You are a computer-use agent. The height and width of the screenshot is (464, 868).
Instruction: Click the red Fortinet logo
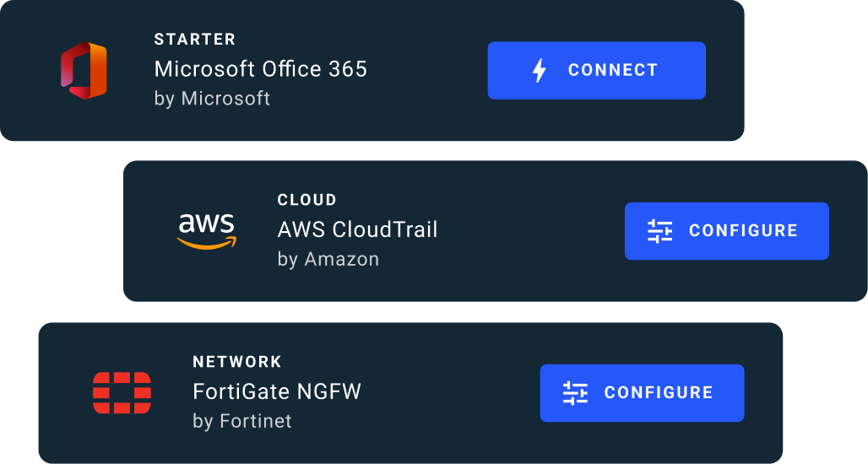122,393
